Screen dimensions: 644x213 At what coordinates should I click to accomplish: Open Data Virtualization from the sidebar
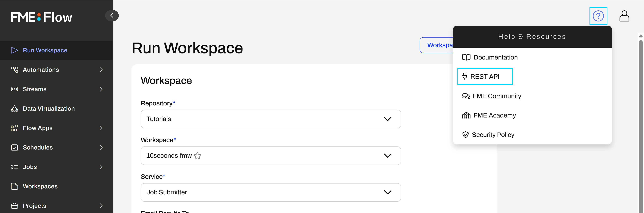[14, 108]
